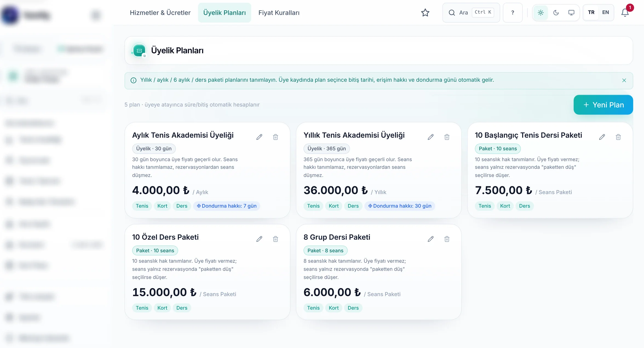The height and width of the screenshot is (348, 644).
Task: Click the Üyelik Planları header icon
Action: point(139,51)
